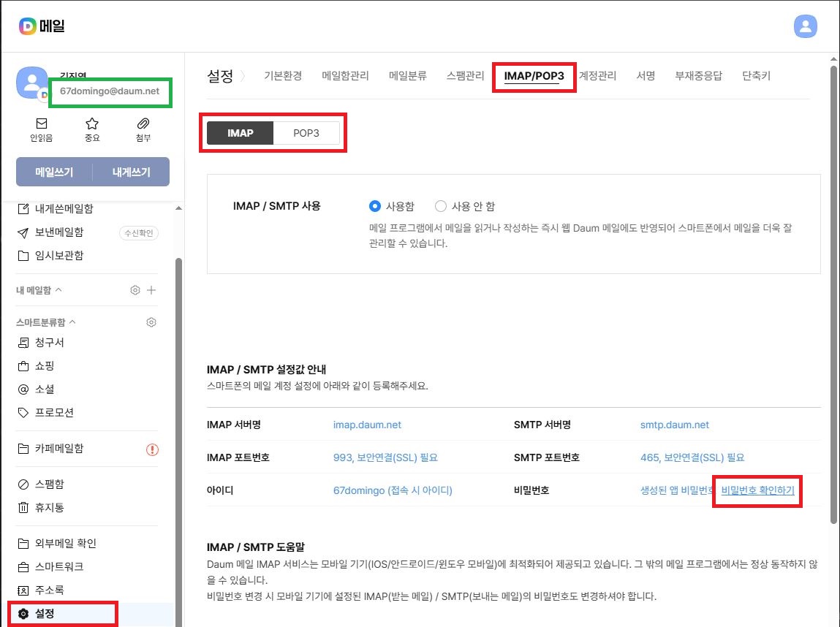The height and width of the screenshot is (627, 840).
Task: Switch to the 메일분류 settings tab
Action: 408,76
